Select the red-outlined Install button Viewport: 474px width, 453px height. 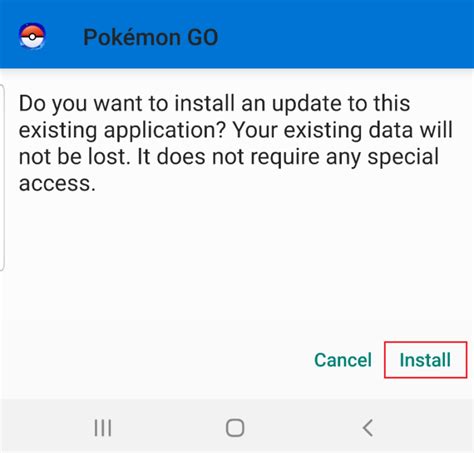point(425,360)
